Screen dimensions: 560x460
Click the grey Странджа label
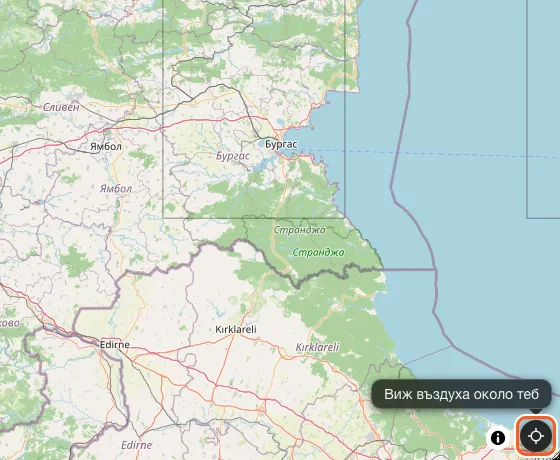(x=299, y=230)
